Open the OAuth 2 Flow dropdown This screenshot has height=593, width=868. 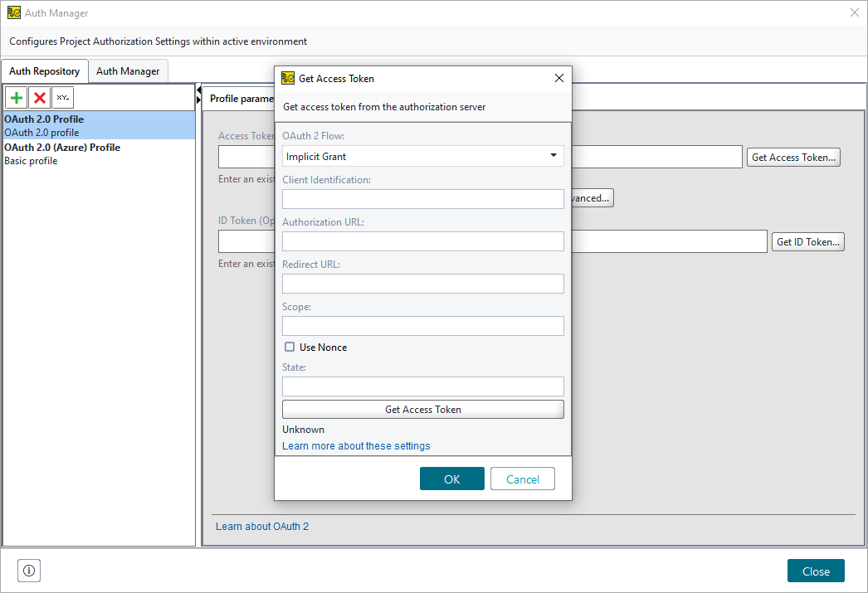tap(552, 156)
